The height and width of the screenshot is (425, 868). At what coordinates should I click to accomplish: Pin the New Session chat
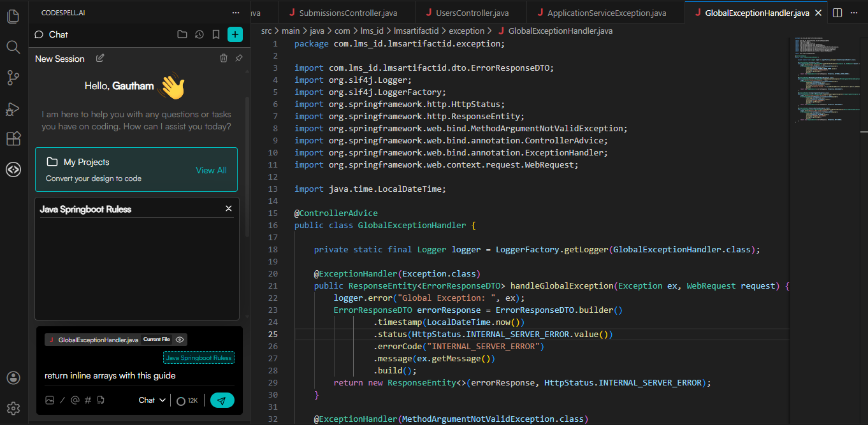point(239,59)
